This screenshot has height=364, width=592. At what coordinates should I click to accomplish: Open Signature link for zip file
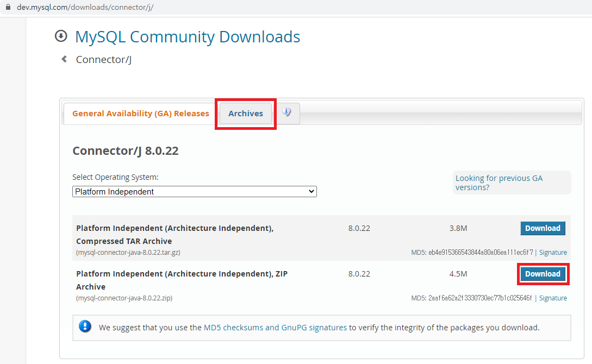(553, 298)
